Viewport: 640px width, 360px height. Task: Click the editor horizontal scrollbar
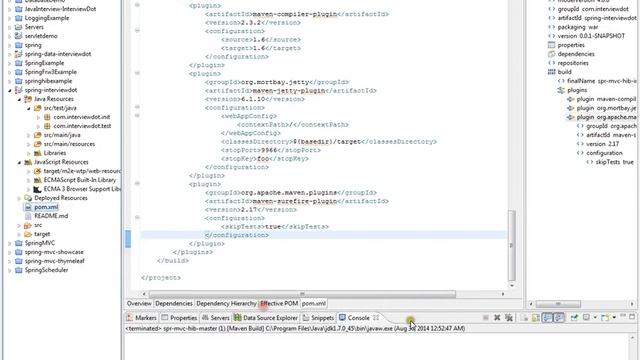[302, 294]
